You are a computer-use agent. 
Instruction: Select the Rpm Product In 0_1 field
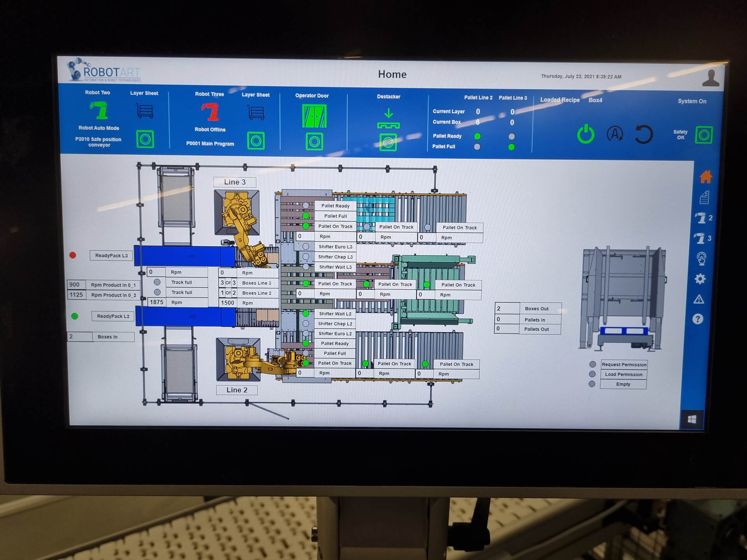point(76,285)
